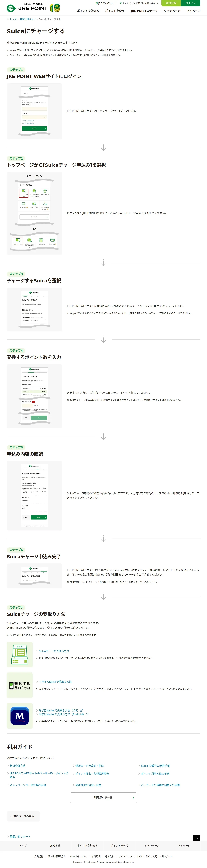Open the ポイントを使う menu
Image resolution: width=207 pixels, height=868 pixels.
(115, 11)
